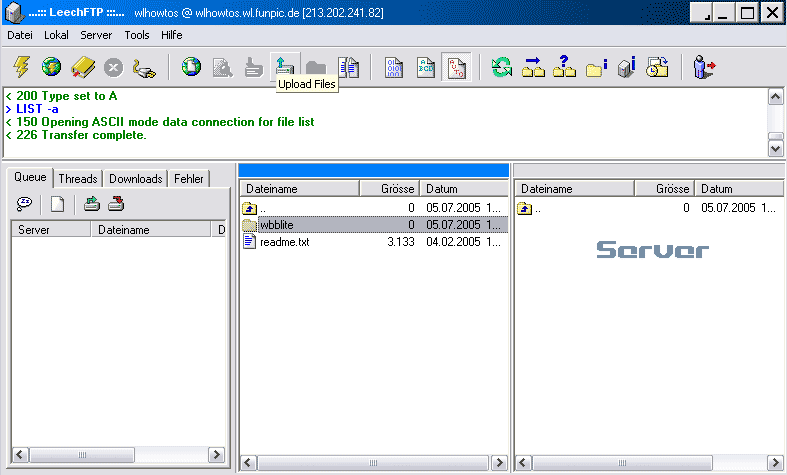Click the parent directory entry in local list

pyautogui.click(x=374, y=208)
